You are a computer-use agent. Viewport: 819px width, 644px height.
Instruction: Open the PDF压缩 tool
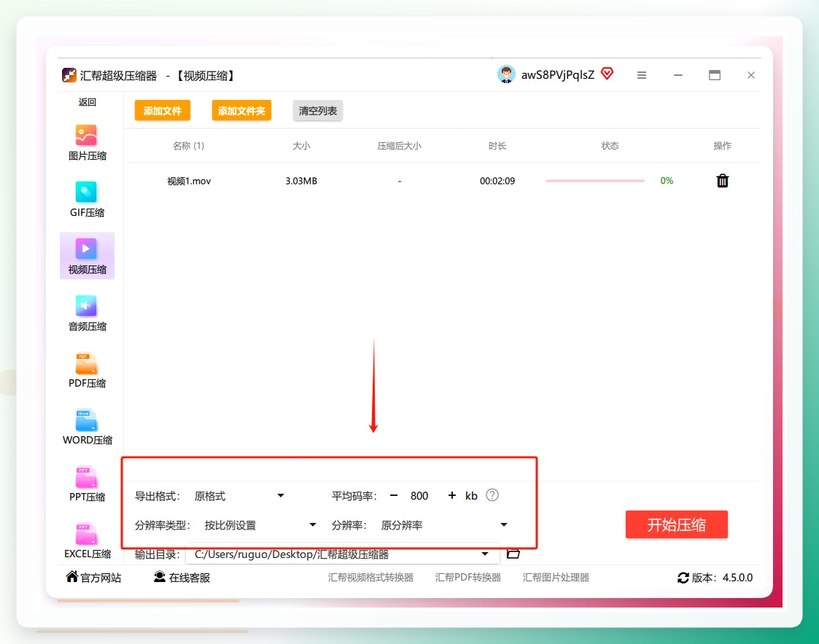pyautogui.click(x=87, y=371)
